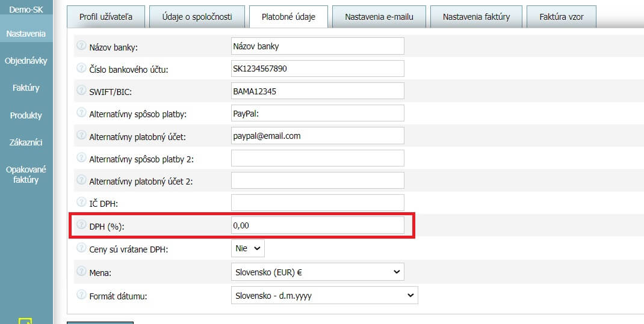Click help icon for Alternatívny spôsob platby:
This screenshot has width=644, height=324.
click(81, 113)
